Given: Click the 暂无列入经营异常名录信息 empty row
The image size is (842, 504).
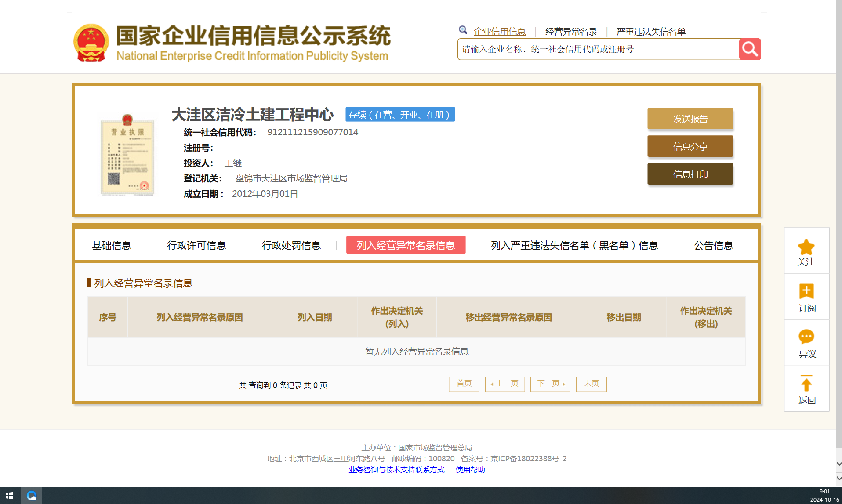Looking at the screenshot, I should (x=417, y=352).
